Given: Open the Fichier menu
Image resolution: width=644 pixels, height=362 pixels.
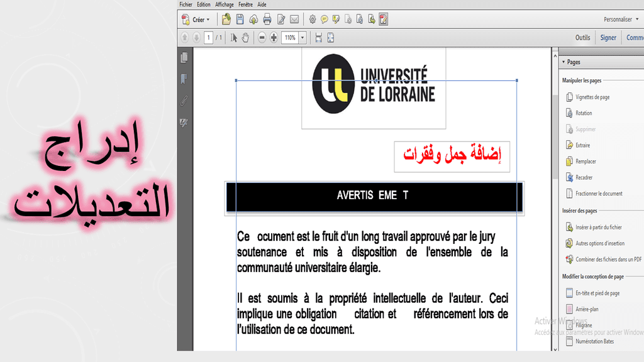Looking at the screenshot, I should (186, 4).
